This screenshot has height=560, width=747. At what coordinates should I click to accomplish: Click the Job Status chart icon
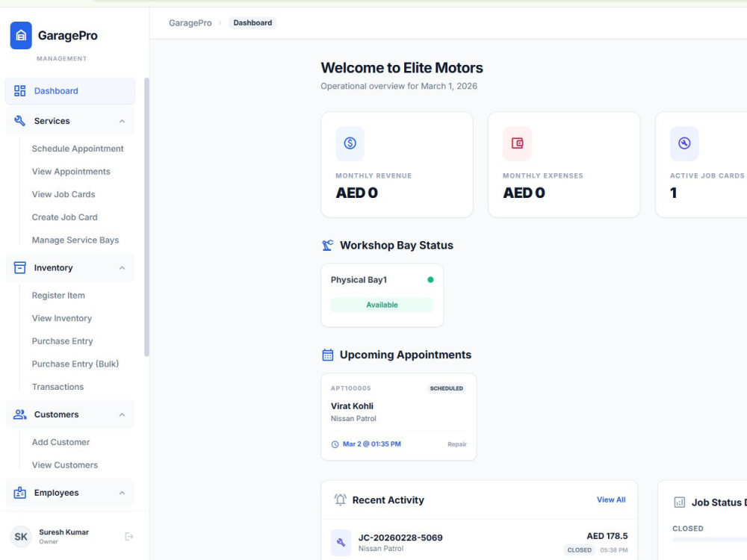click(x=679, y=503)
